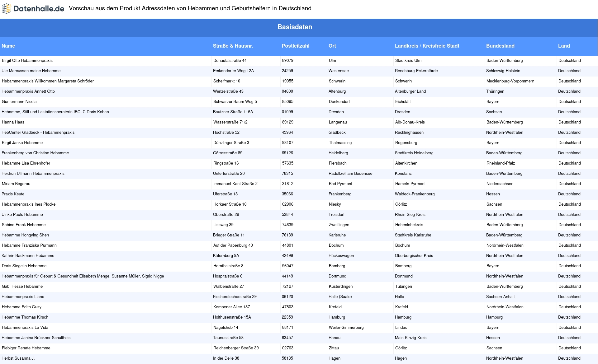Click the address Immanuel-Kant-Straße 2
This screenshot has width=598, height=364.
click(235, 184)
